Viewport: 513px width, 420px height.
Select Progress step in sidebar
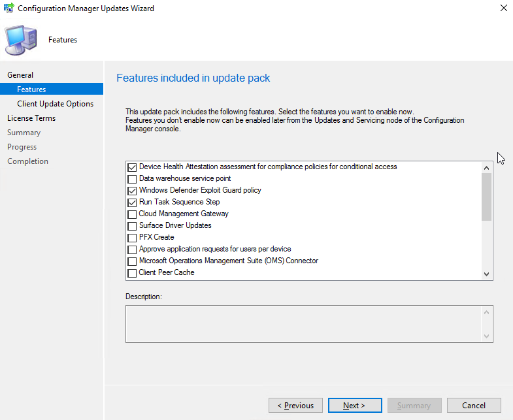(22, 147)
